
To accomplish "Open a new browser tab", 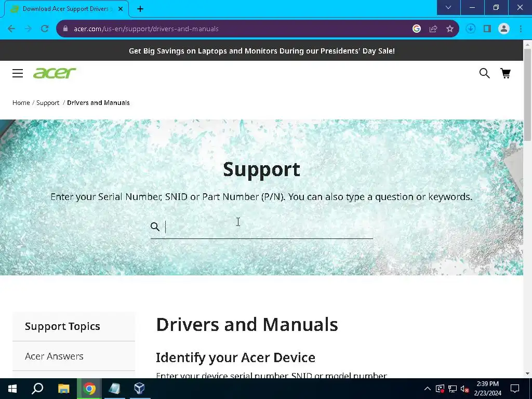I will [140, 9].
